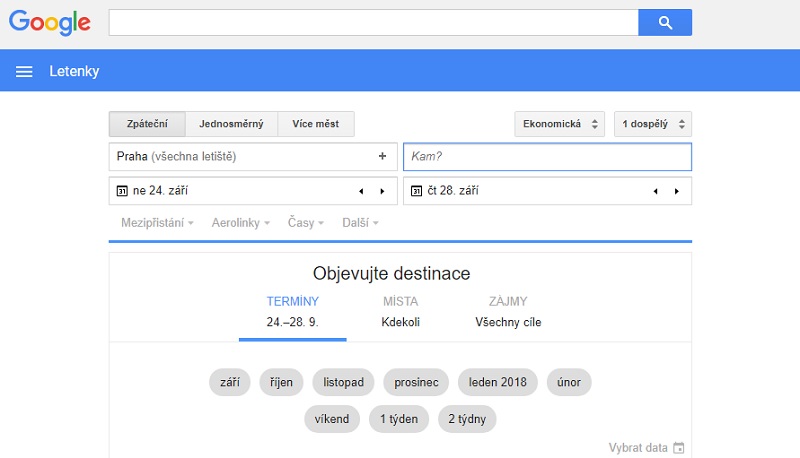Click the blue magnifier search button
Image resolution: width=800 pixels, height=458 pixels.
click(665, 22)
